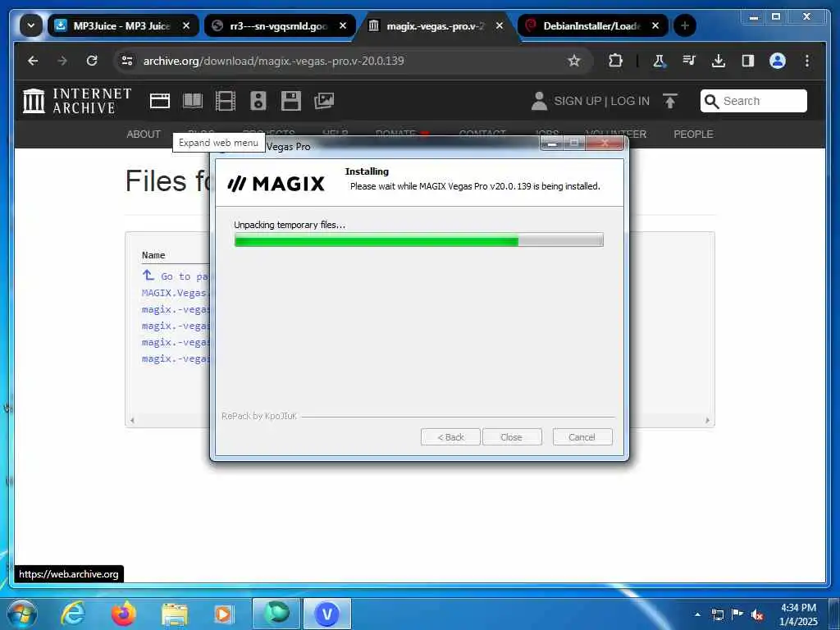
Task: Close the DebianInstaller tab
Action: click(655, 25)
